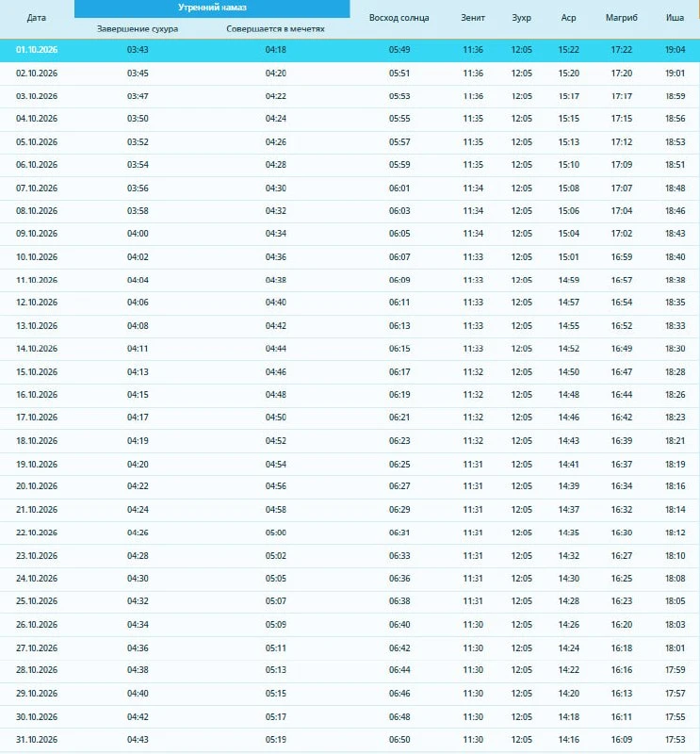Image resolution: width=700 pixels, height=754 pixels.
Task: Select date 07.10.2026
Action: coord(37,188)
